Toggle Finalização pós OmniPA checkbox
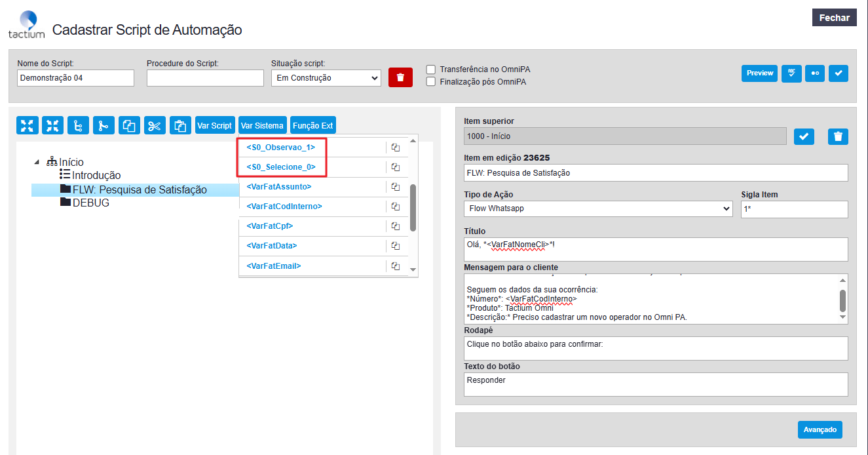Image resolution: width=868 pixels, height=455 pixels. tap(431, 82)
